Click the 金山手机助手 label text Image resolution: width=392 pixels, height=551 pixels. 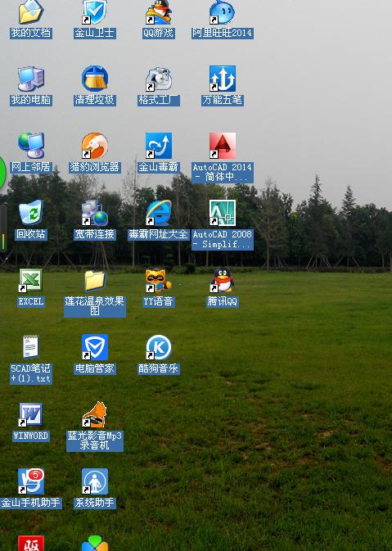[31, 503]
